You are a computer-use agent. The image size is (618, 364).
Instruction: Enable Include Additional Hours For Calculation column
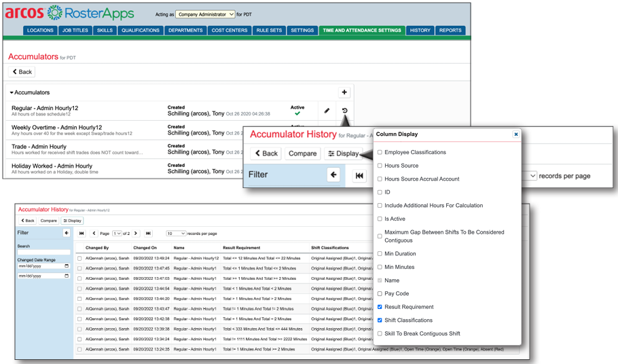point(380,205)
